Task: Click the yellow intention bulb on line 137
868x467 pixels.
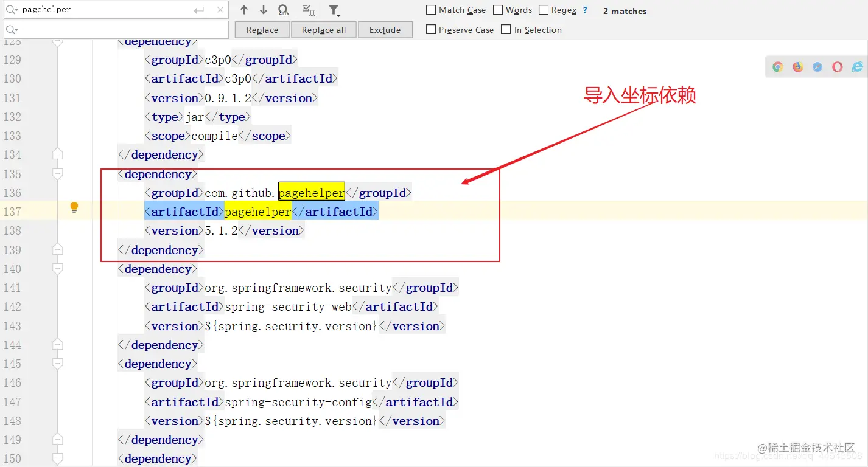Action: point(74,208)
